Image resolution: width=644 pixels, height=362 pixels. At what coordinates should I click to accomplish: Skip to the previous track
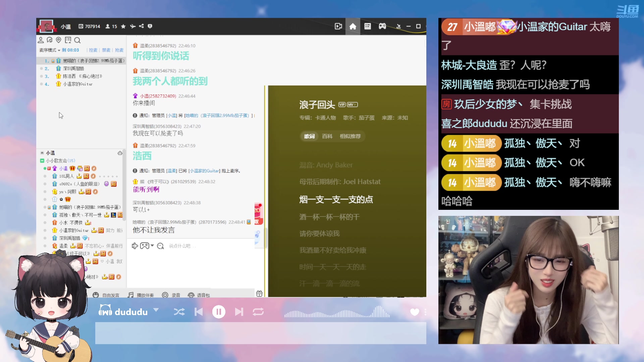199,312
